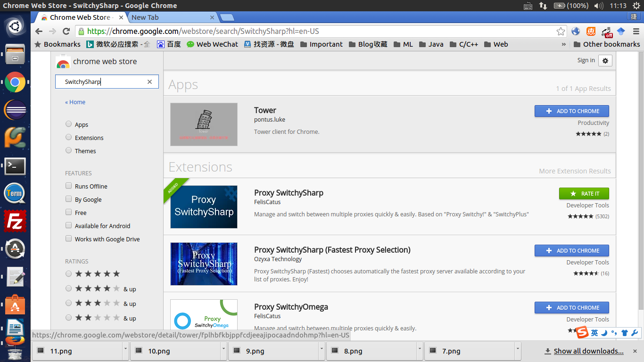Launch FileZilla from the launcher
The width and height of the screenshot is (644, 362).
(x=15, y=221)
